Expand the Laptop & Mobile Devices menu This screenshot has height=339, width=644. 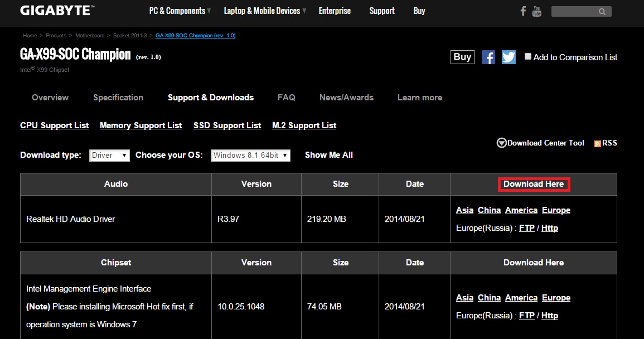click(265, 11)
